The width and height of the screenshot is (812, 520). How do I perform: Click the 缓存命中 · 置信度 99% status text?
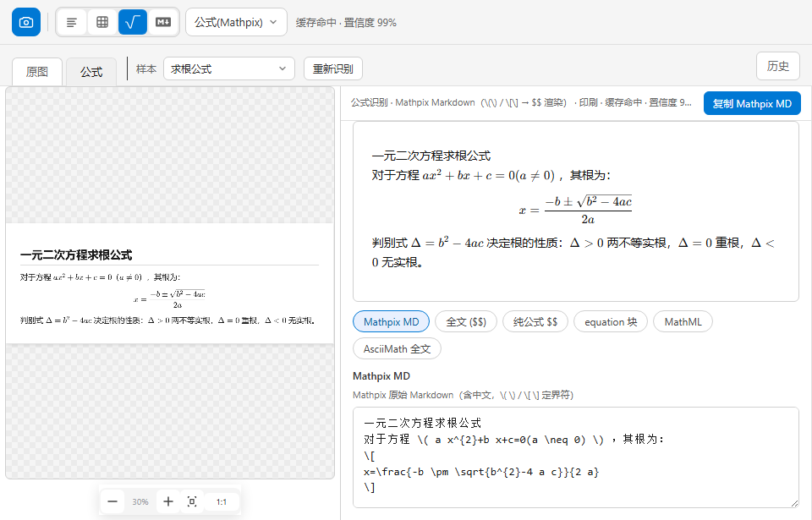point(346,23)
